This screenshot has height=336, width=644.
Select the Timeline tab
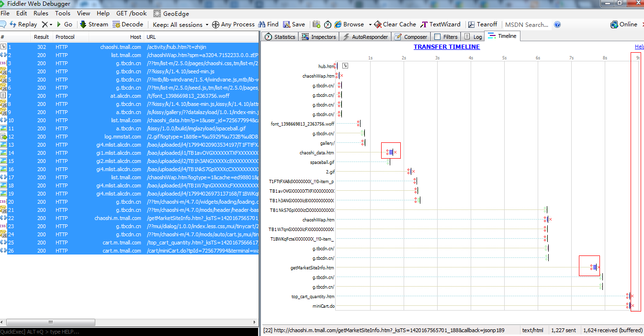(502, 36)
